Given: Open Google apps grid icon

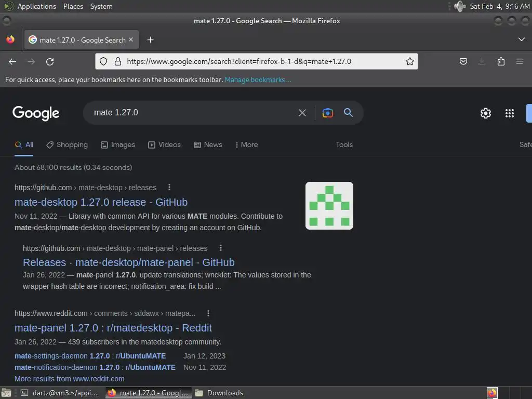Looking at the screenshot, I should (x=509, y=113).
